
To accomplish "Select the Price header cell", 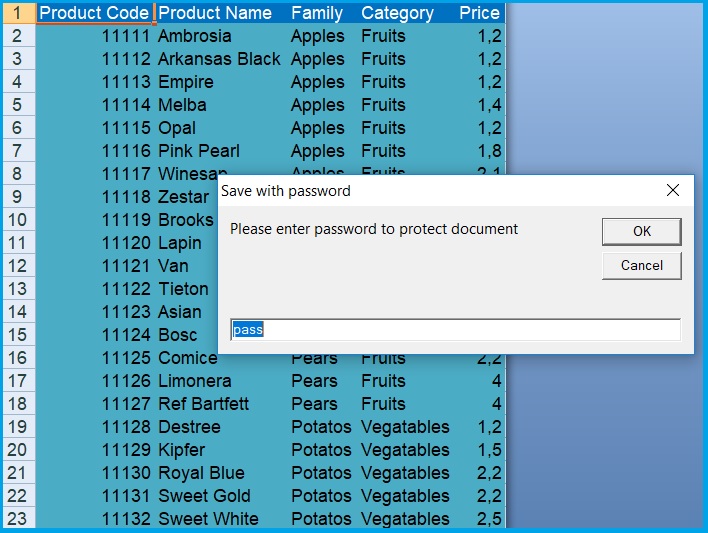I will pyautogui.click(x=479, y=13).
